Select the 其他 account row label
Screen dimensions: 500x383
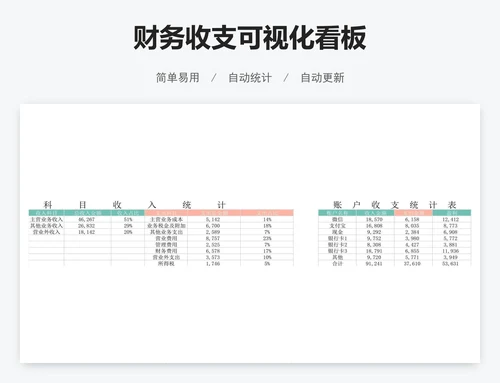point(337,257)
